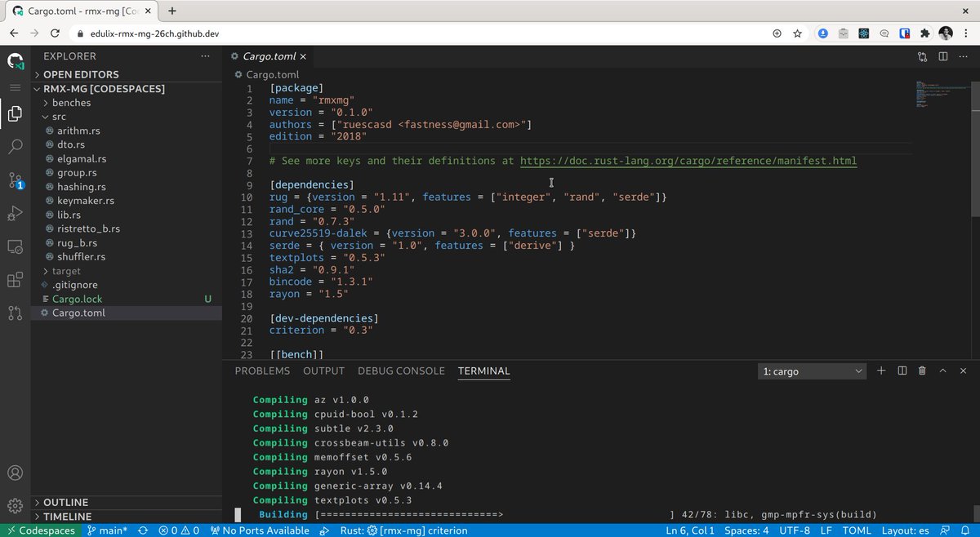This screenshot has height=537, width=980.
Task: Click the open changes editor icon
Action: (922, 56)
